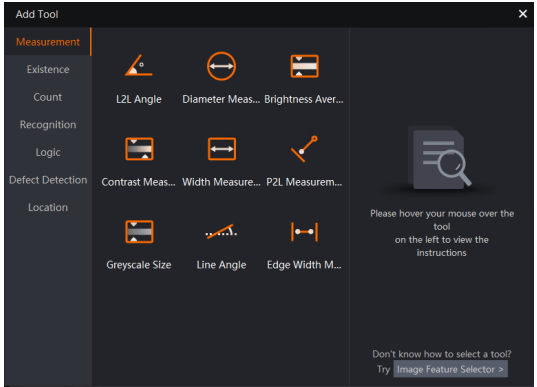Image resolution: width=537 pixels, height=387 pixels.
Task: Switch to Defect Detection category
Action: tap(48, 180)
